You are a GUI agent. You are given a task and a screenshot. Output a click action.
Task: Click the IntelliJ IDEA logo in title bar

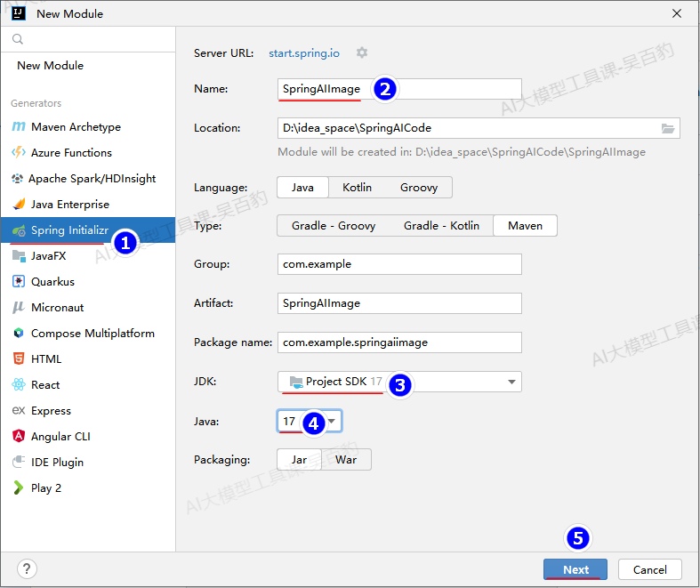pos(19,13)
